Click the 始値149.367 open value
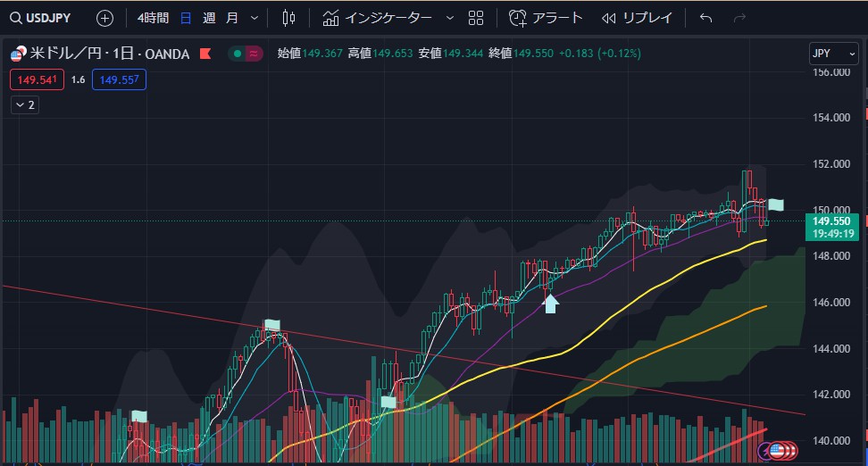 310,54
